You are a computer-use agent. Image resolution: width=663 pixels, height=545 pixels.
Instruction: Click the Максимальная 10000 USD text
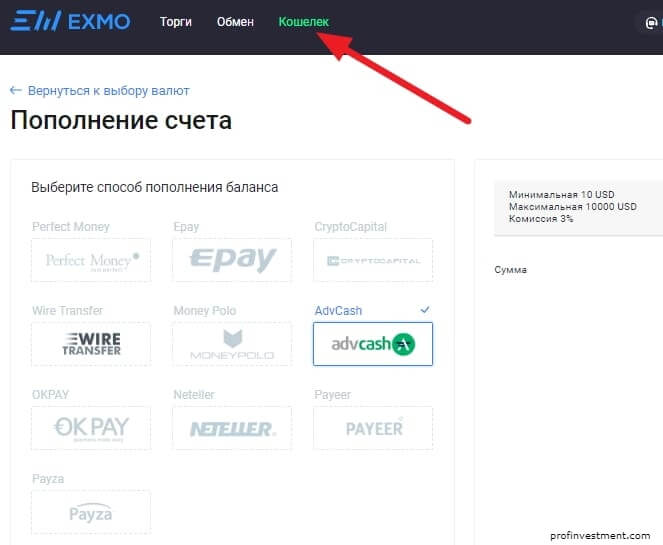[573, 206]
